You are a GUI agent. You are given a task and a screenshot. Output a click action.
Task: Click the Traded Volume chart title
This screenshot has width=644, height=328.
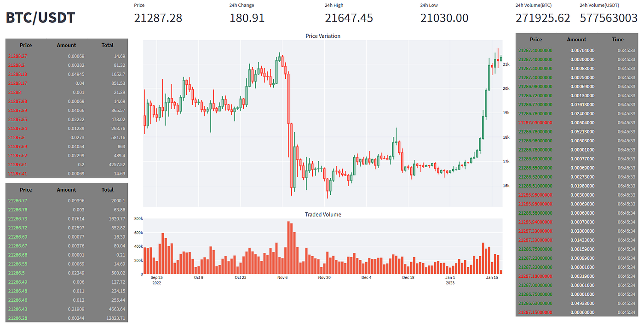coord(323,215)
